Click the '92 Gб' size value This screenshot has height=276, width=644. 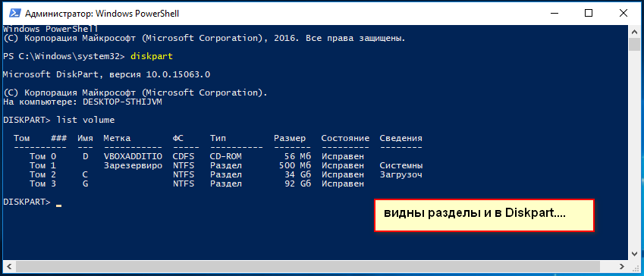[x=297, y=184]
